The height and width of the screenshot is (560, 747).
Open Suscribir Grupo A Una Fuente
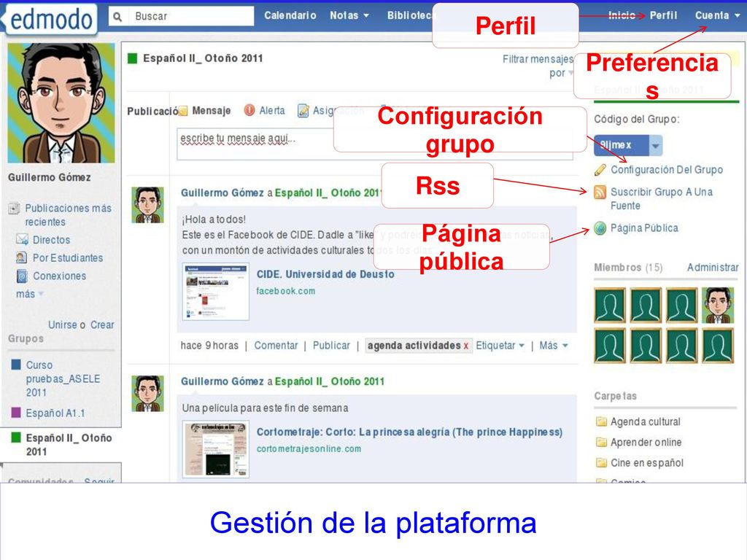662,198
